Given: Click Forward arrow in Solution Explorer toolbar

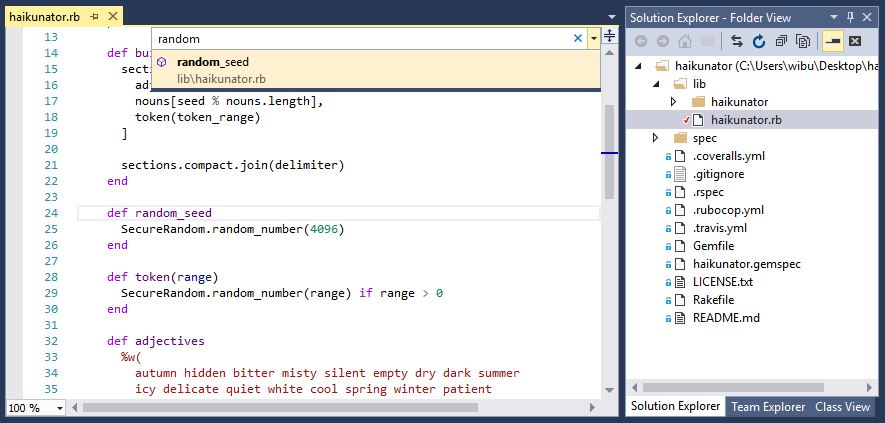Looking at the screenshot, I should [663, 41].
